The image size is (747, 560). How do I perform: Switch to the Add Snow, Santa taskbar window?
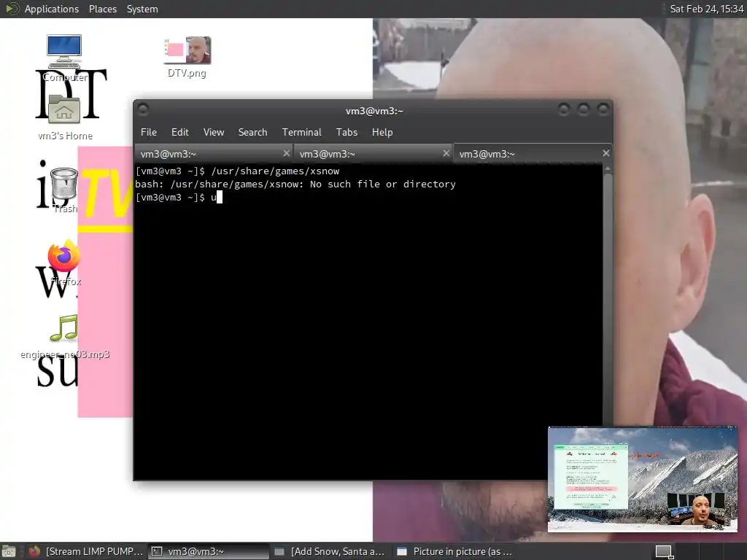point(330,551)
